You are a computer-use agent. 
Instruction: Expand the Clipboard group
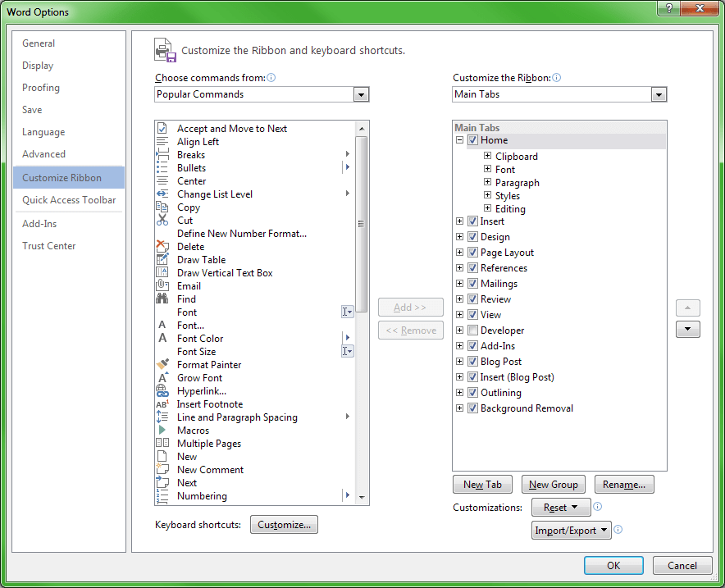tap(487, 156)
